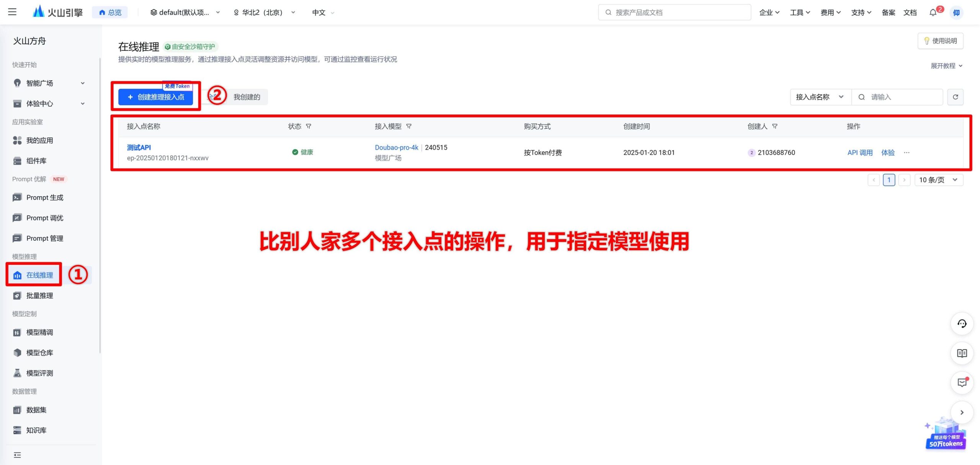Open customer service headset icon
Viewport: 980px width, 465px height.
click(x=962, y=324)
